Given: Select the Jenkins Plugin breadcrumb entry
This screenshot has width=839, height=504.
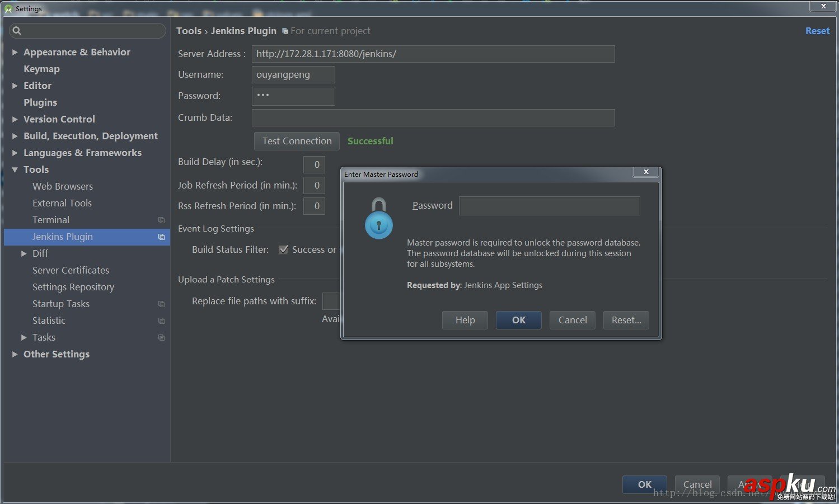Looking at the screenshot, I should click(x=243, y=31).
